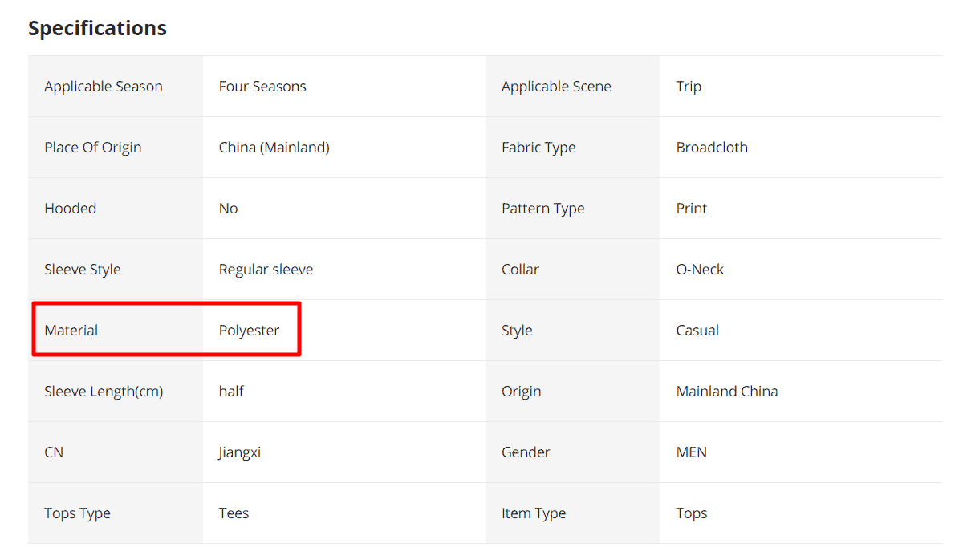
Task: Click the Specifications heading
Action: (x=97, y=28)
